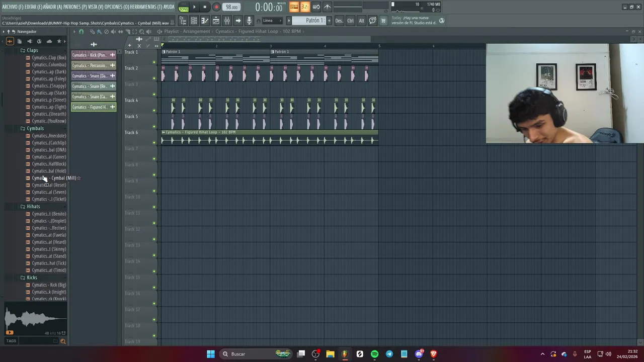The height and width of the screenshot is (362, 644).
Task: Click the TAGS label in the browser
Action: 11,341
